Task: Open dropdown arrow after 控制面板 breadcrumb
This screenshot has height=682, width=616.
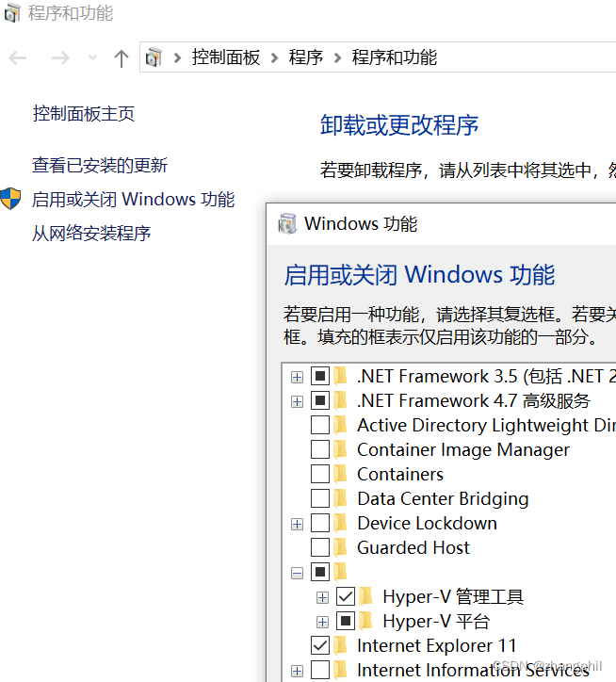Action: pos(274,57)
